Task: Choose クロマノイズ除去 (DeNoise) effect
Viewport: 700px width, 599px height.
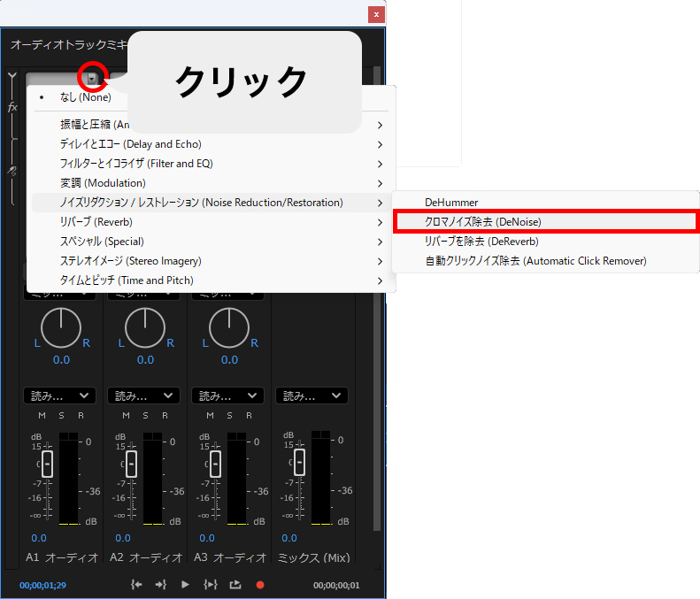Action: 545,222
